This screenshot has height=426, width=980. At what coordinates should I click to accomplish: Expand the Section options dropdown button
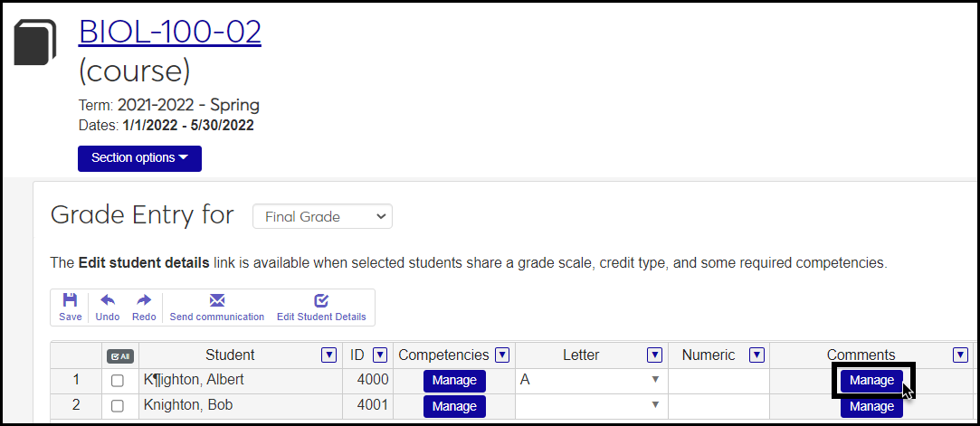[139, 158]
